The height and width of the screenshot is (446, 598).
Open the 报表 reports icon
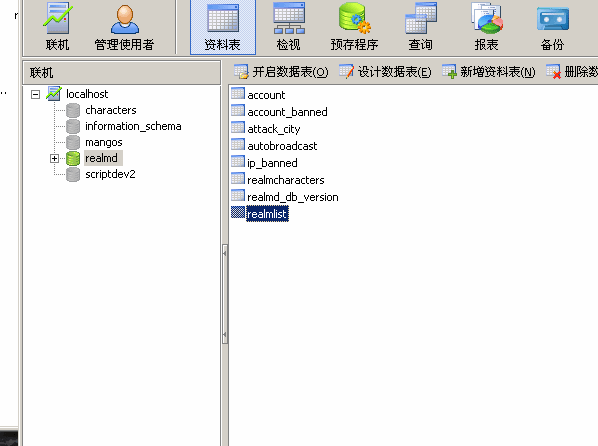tap(486, 27)
